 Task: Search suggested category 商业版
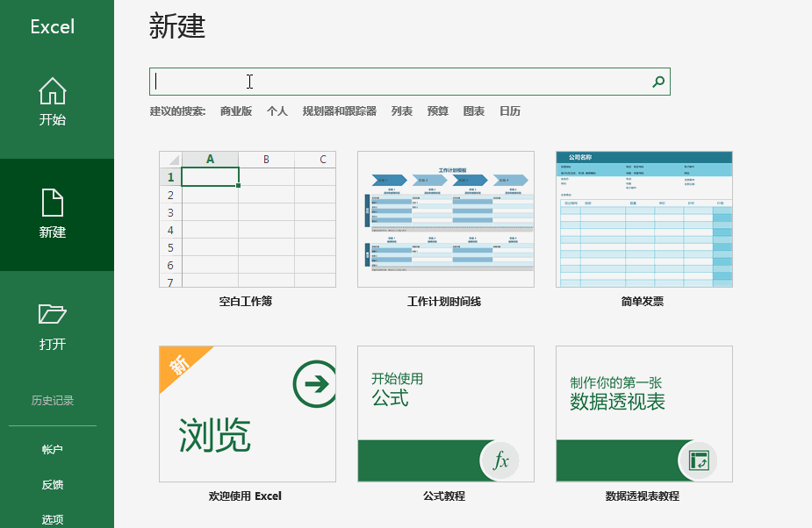coord(236,111)
